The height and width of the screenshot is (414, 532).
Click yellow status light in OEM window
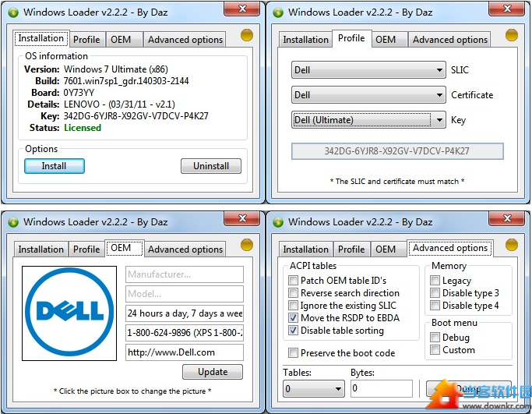pos(247,245)
